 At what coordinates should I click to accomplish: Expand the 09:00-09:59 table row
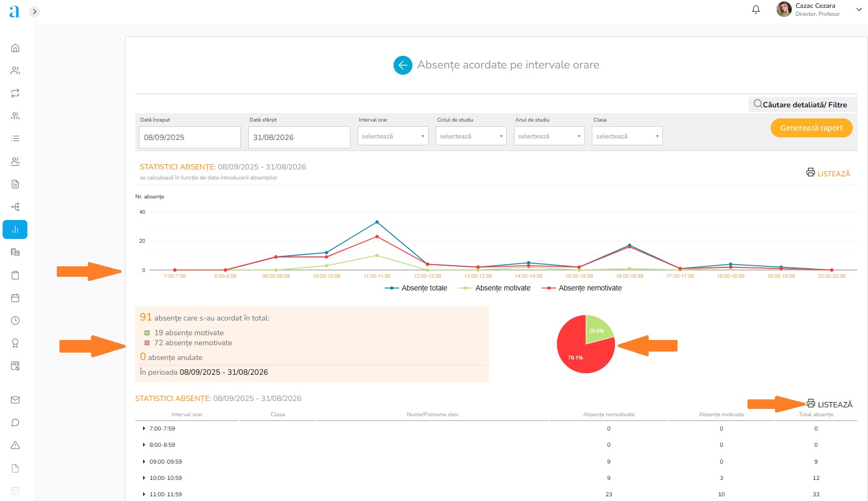144,462
